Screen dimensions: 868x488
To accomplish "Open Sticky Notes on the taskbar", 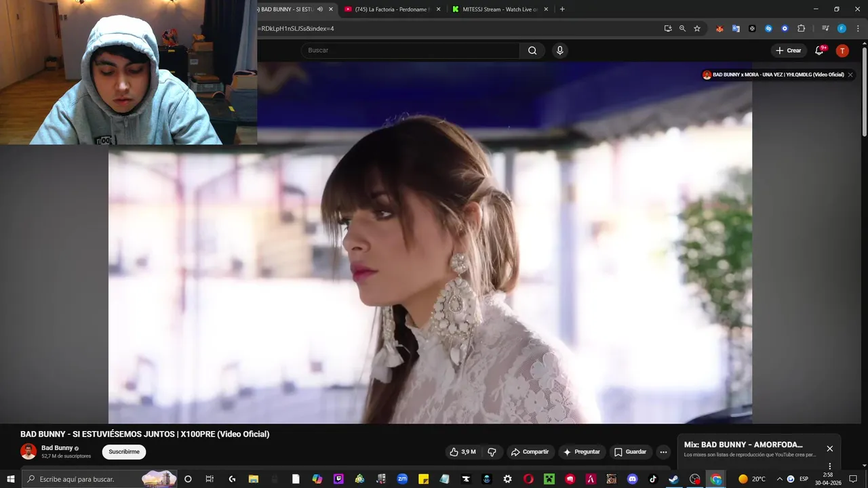I will point(423,479).
